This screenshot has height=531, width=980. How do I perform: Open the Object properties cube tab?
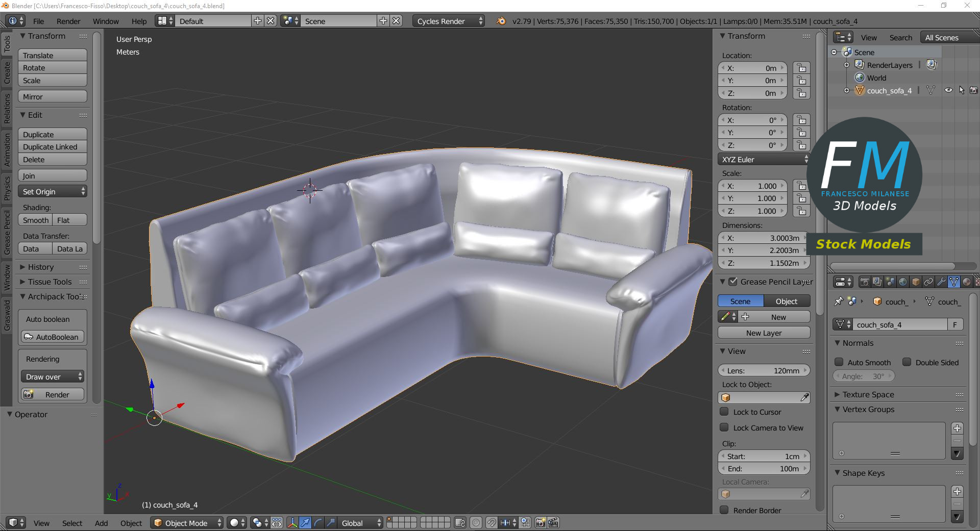(x=916, y=282)
